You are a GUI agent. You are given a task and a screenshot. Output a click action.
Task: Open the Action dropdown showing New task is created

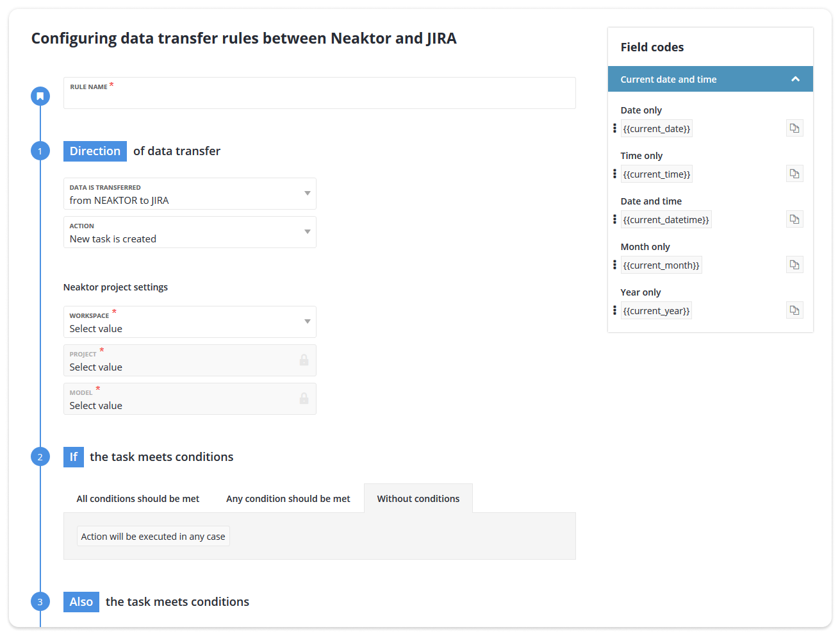190,232
